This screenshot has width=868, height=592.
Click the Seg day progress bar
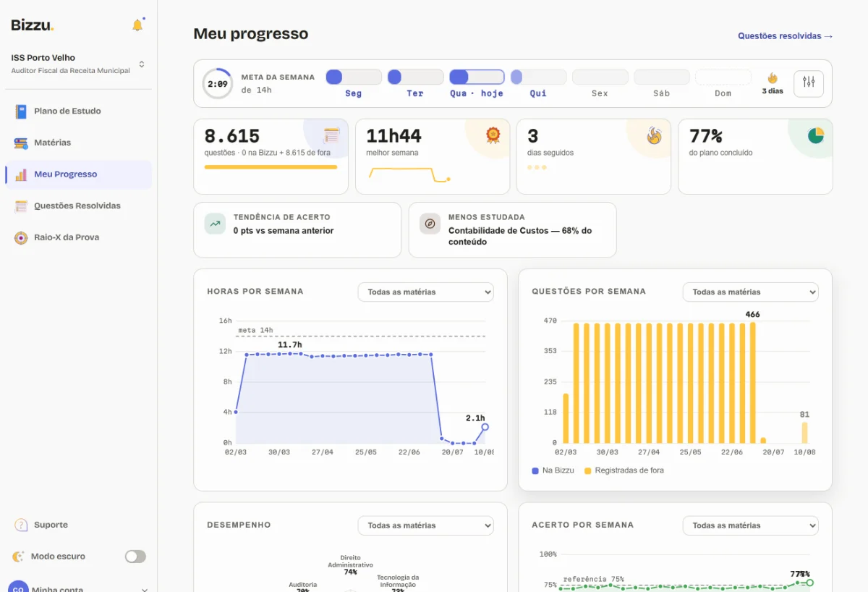pyautogui.click(x=354, y=77)
